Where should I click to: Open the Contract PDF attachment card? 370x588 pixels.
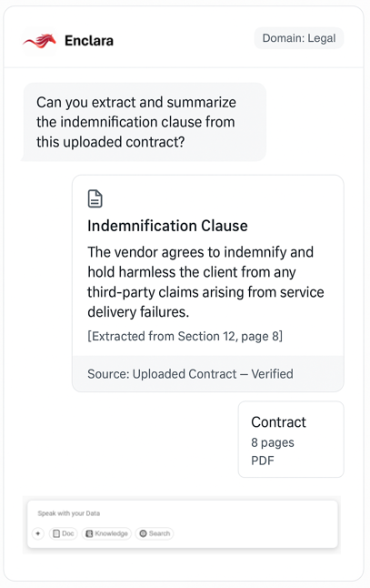coord(291,440)
